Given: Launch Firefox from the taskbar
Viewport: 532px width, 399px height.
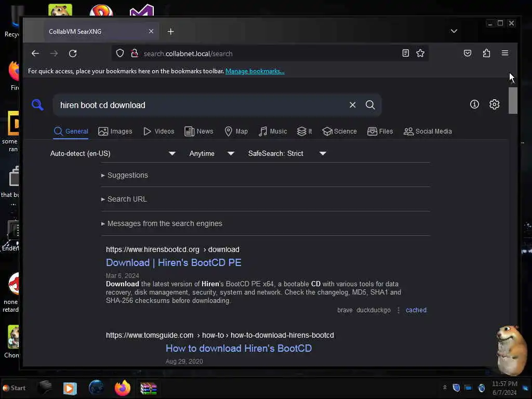Looking at the screenshot, I should coord(123,388).
